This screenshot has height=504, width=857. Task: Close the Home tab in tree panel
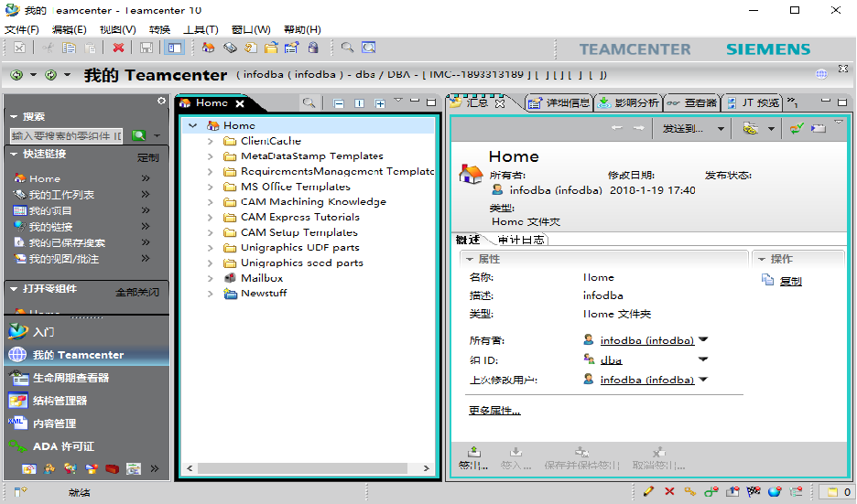click(239, 103)
